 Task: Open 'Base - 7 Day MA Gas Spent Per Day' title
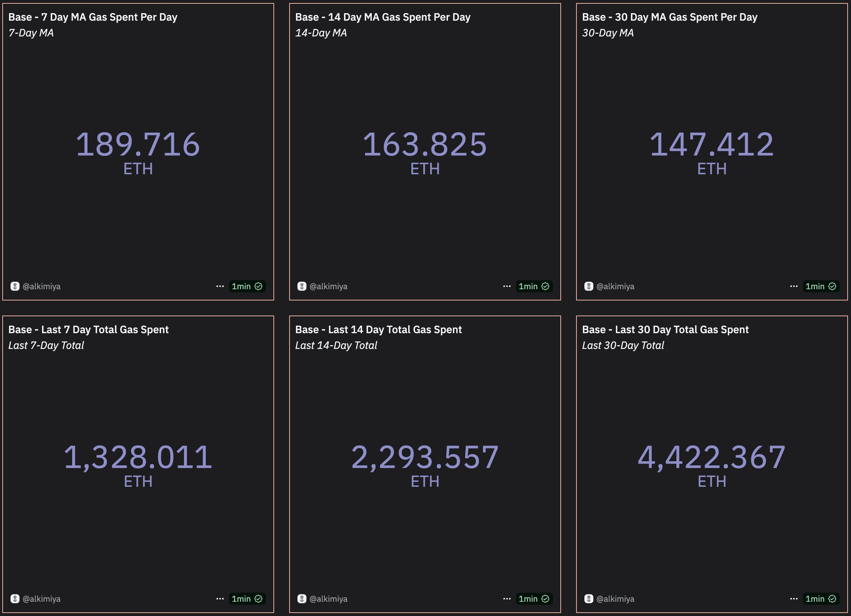point(93,17)
